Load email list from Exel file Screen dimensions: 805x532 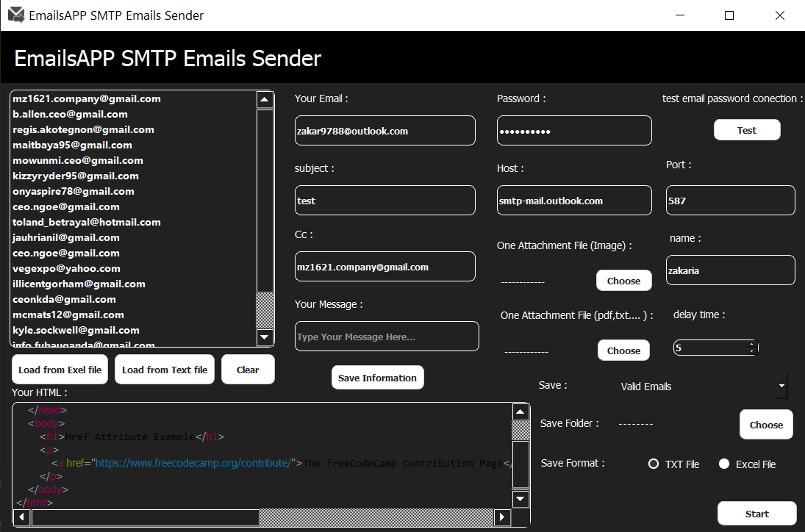click(x=59, y=369)
